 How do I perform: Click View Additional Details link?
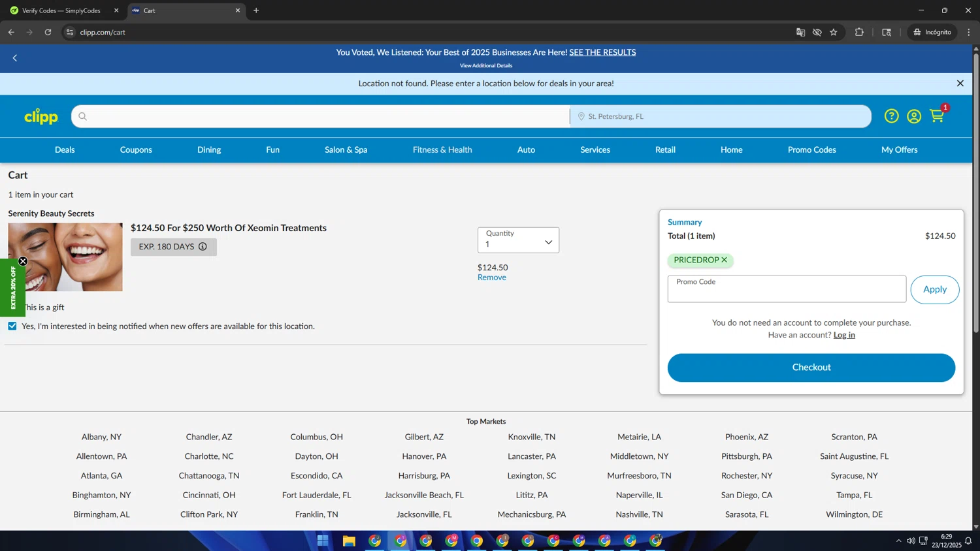pyautogui.click(x=486, y=65)
